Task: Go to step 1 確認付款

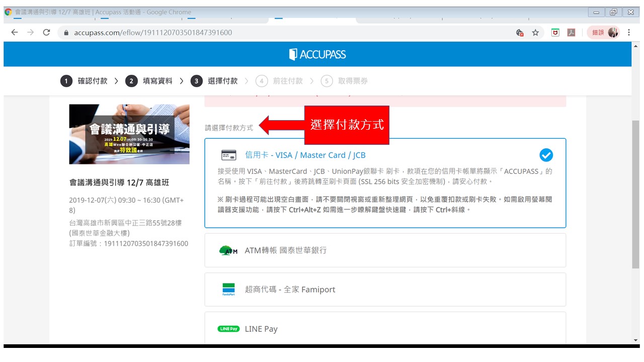Action: pyautogui.click(x=84, y=81)
